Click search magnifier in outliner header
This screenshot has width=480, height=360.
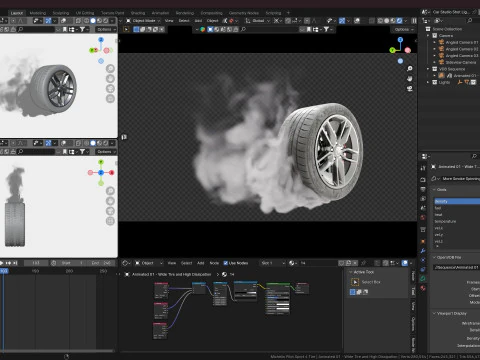pos(470,21)
